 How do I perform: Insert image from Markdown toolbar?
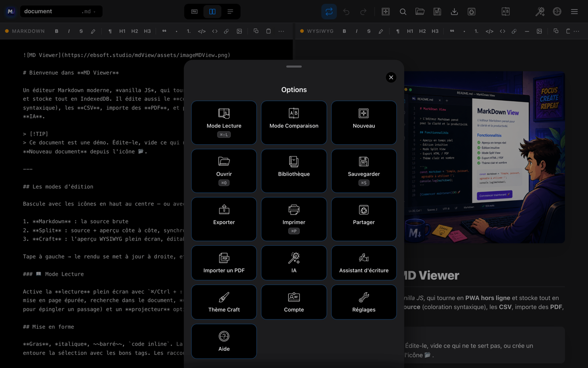239,31
